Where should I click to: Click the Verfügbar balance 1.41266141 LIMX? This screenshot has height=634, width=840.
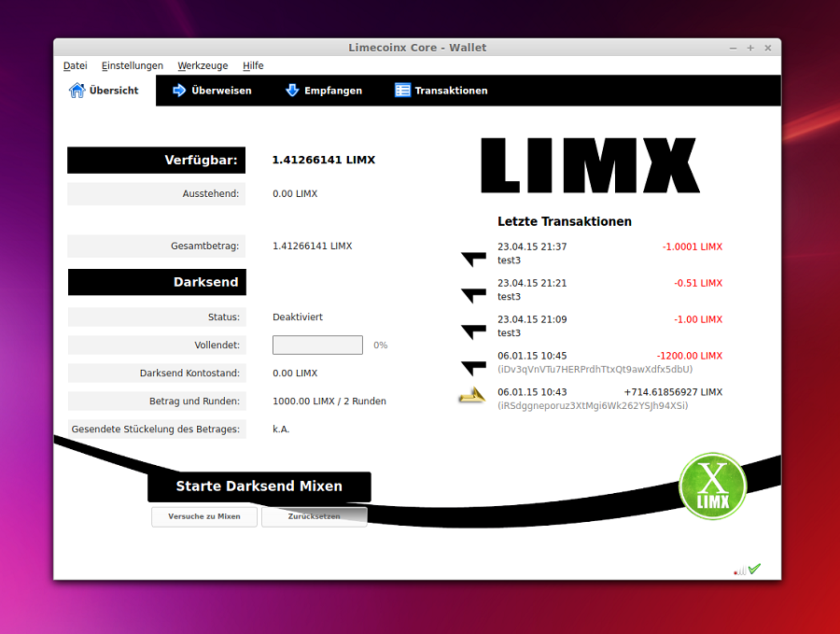(x=324, y=161)
